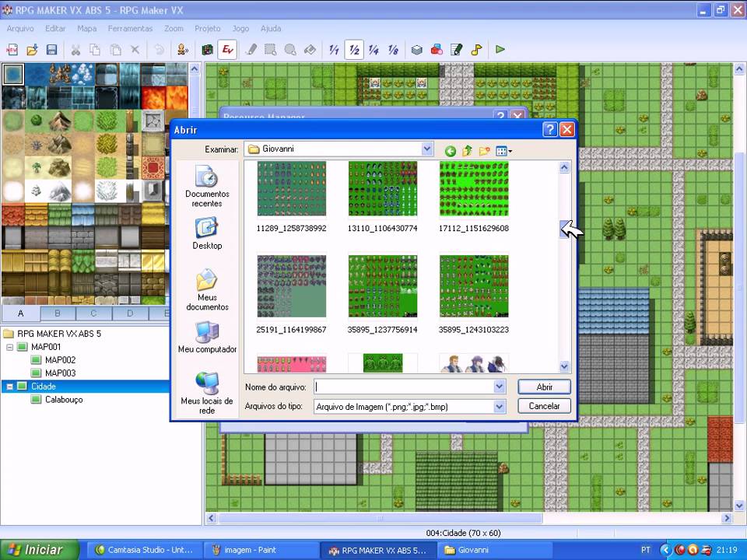The image size is (747, 560).
Task: Set zoom scale to 1/4
Action: coord(373,50)
